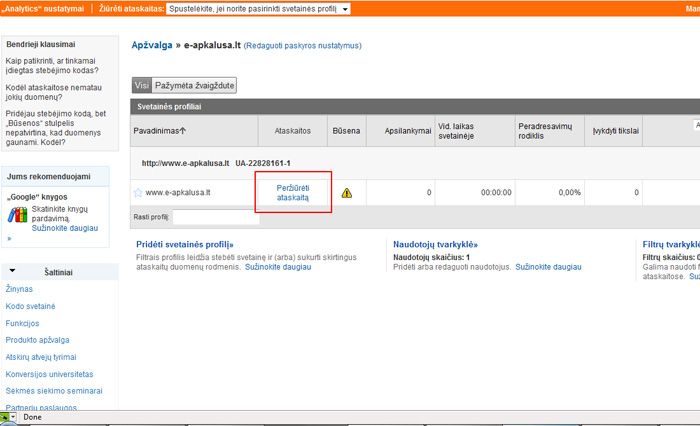Screen dimensions: 700x426
Task: Click the Google knygos books icon
Action: tap(17, 215)
